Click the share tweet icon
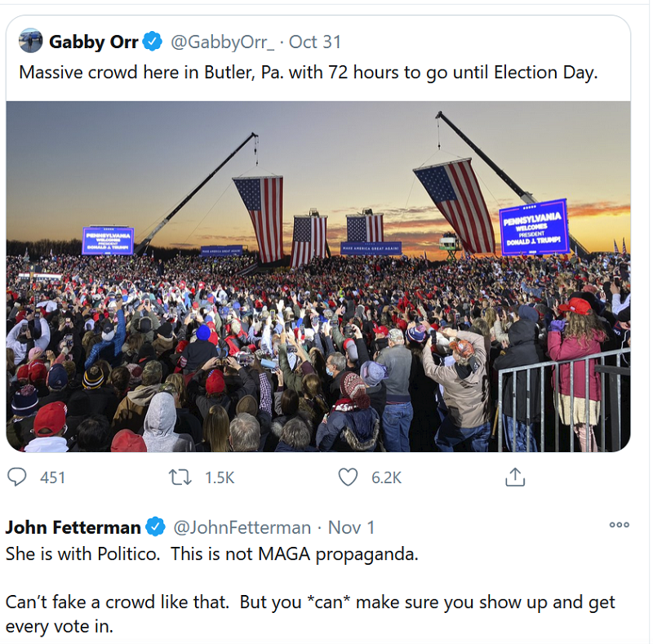653x644 pixels. 514,477
